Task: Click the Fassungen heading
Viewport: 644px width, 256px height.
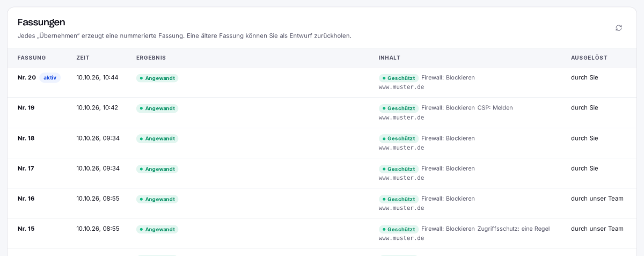Action: [41, 22]
